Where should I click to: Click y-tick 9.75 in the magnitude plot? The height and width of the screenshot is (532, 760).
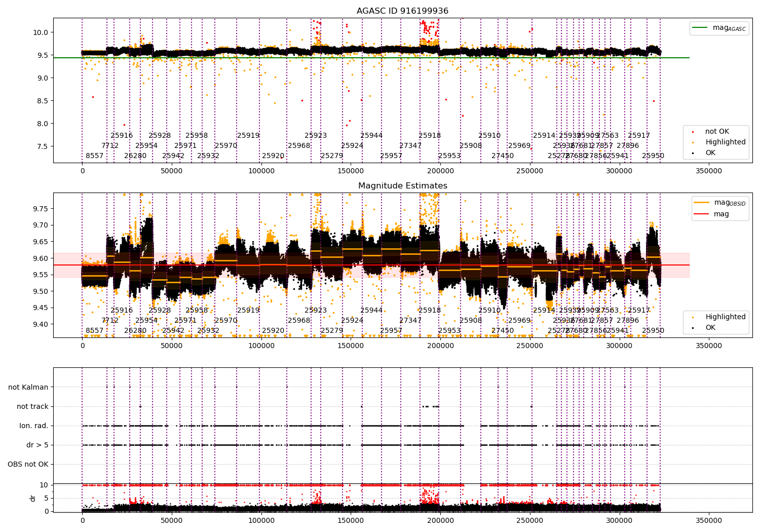[x=41, y=209]
